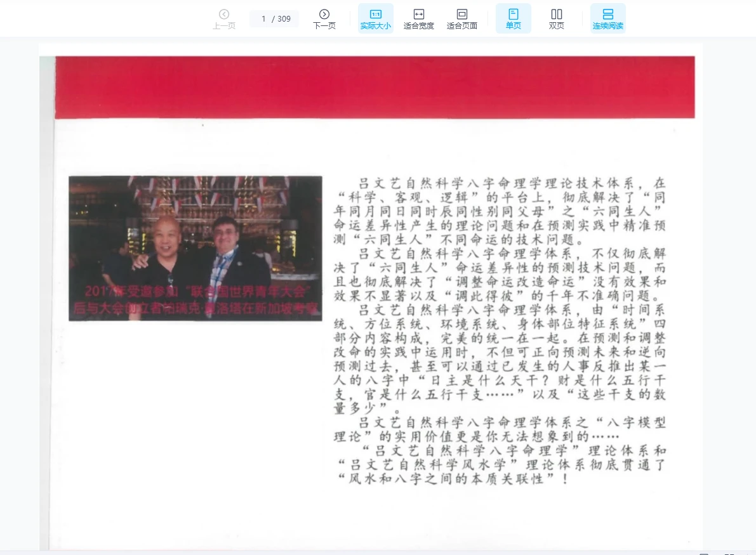
Task: Click paragraph listing 时间系统、方位系统
Action: [500, 359]
